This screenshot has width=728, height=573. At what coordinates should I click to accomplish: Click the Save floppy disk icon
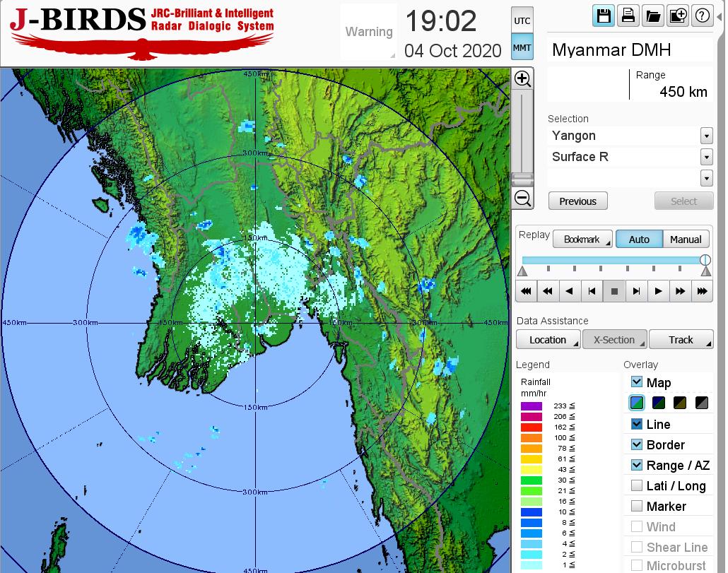pos(604,16)
